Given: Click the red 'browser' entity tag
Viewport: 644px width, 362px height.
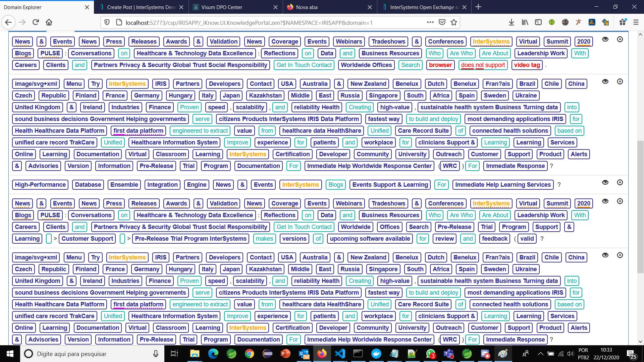Looking at the screenshot, I should 440,65.
